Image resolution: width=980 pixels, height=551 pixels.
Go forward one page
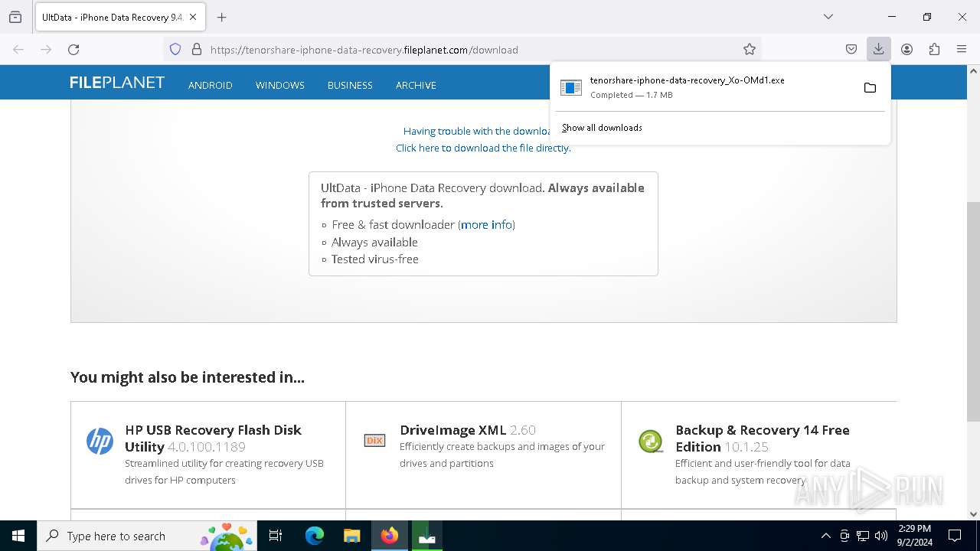46,49
